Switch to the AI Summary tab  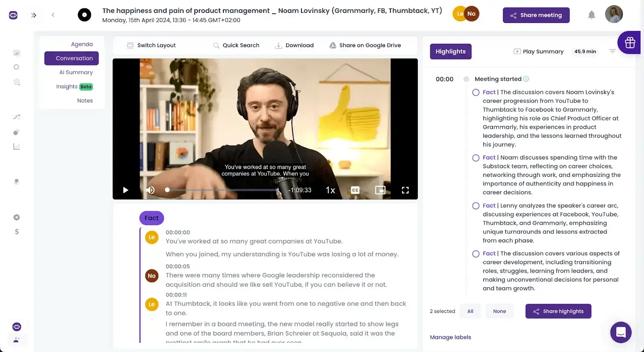click(x=76, y=72)
